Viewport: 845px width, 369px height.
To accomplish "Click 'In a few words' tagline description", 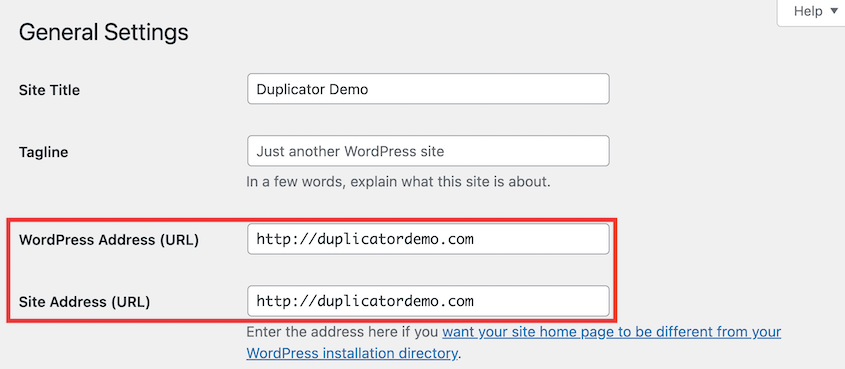I will [398, 182].
